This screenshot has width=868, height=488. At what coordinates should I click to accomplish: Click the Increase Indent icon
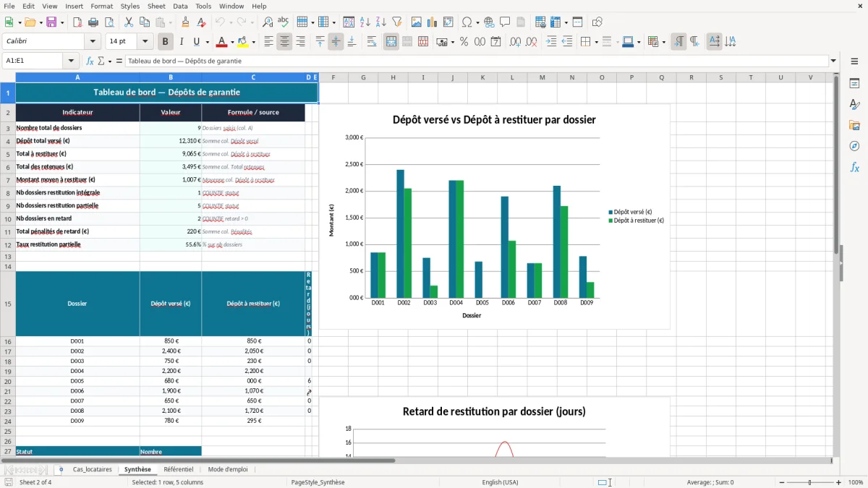pos(551,42)
